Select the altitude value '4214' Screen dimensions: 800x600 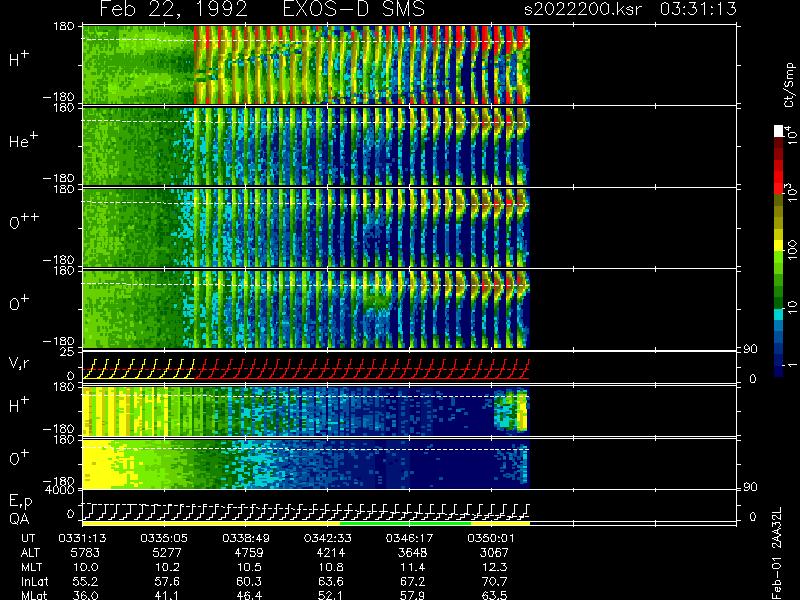[x=331, y=553]
